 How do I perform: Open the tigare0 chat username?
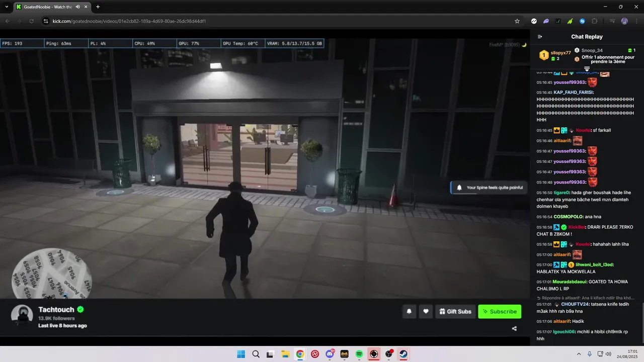[561, 193]
